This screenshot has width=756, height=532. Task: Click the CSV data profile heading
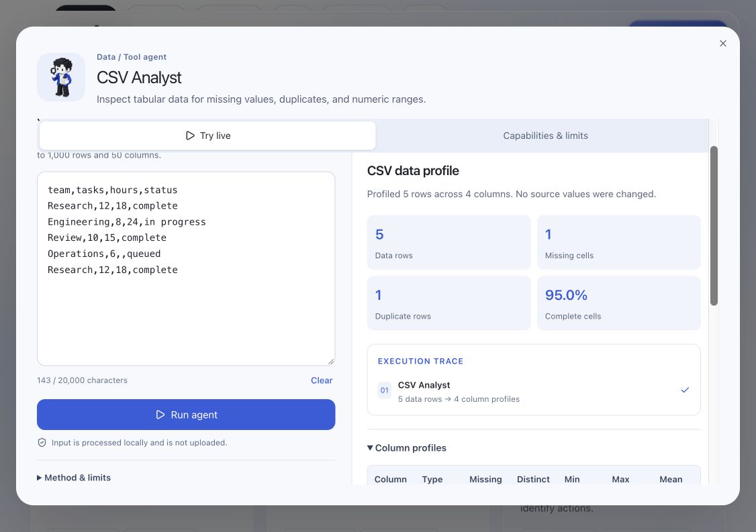click(413, 170)
